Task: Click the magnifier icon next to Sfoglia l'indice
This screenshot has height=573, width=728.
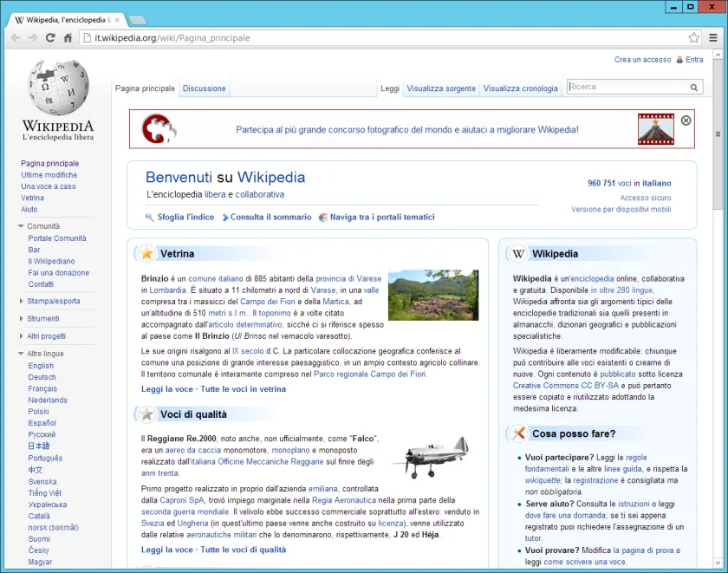Action: [149, 218]
